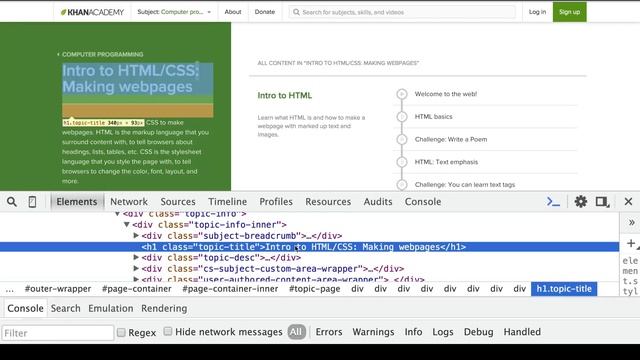Filter console by Logs
Viewport: 640px width, 360px height.
[443, 332]
